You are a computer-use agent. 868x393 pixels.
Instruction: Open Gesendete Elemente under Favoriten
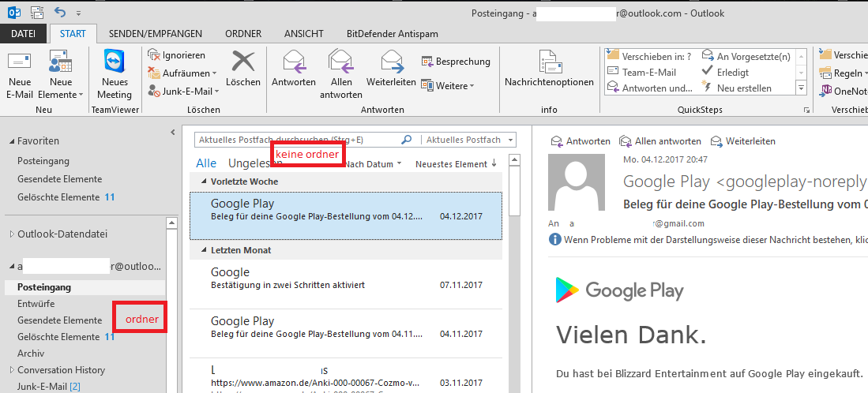(60, 179)
